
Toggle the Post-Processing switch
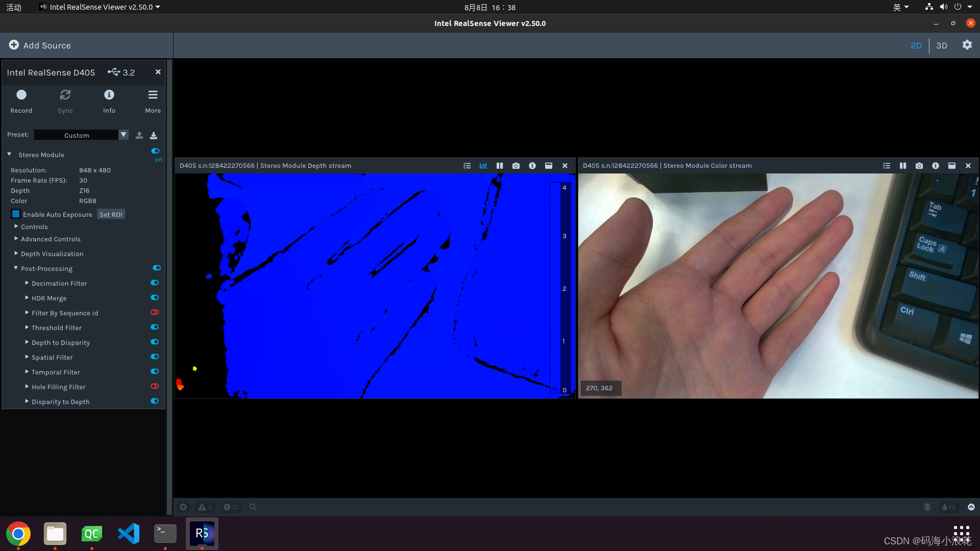click(157, 268)
